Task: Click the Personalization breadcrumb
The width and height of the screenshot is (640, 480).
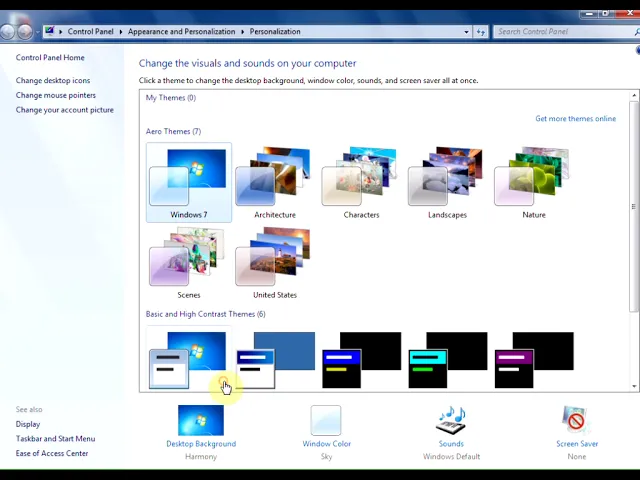Action: [x=275, y=31]
